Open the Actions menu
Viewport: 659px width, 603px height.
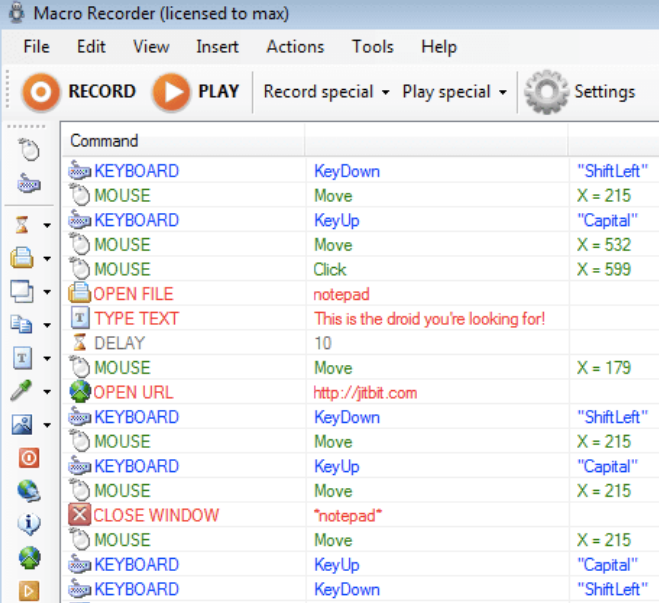tap(295, 47)
